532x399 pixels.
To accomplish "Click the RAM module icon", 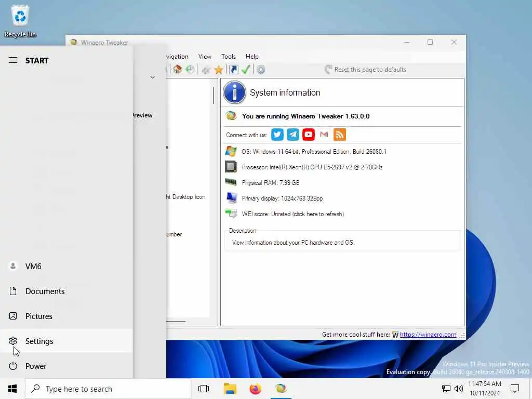I will click(231, 182).
